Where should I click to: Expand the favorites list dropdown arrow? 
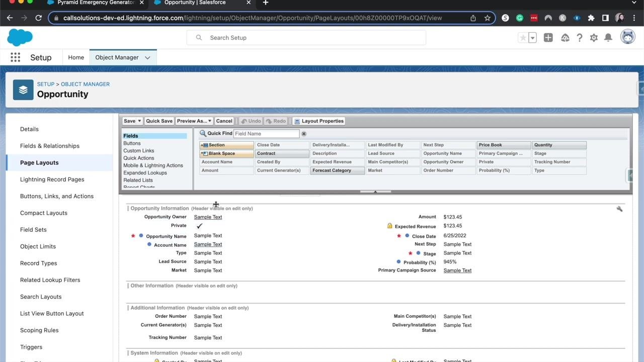[532, 38]
